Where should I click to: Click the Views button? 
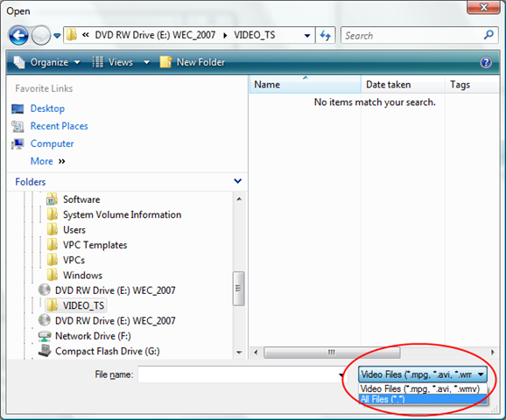click(113, 62)
